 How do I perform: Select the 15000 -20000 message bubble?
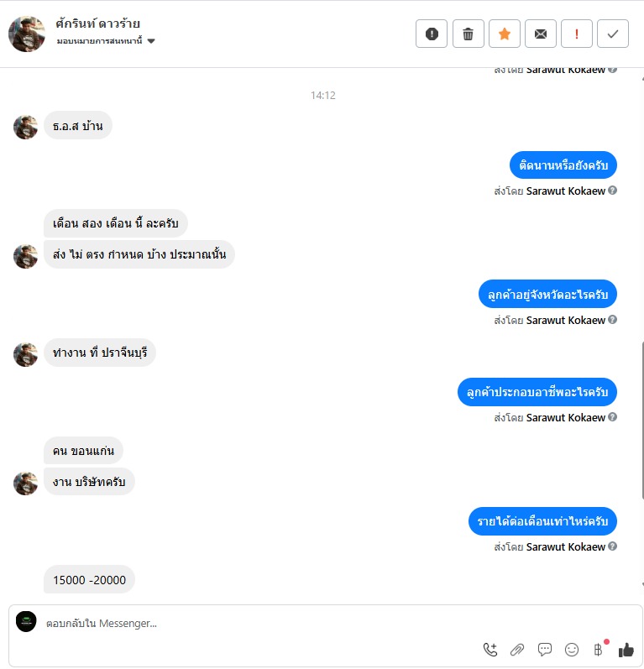point(89,580)
